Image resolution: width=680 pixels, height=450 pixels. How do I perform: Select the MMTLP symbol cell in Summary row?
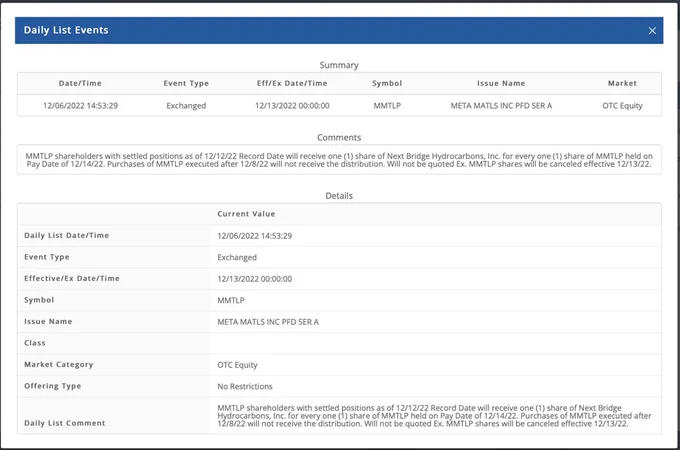[x=387, y=106]
